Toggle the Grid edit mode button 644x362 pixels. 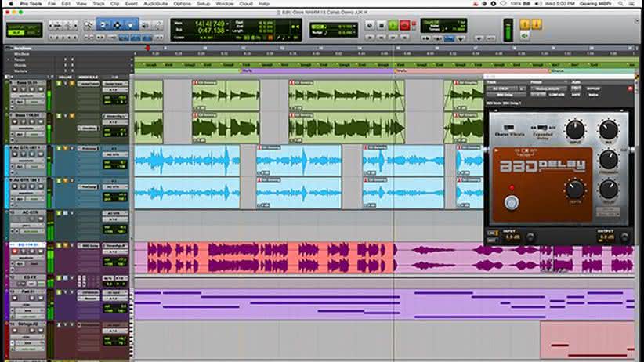pyautogui.click(x=30, y=32)
